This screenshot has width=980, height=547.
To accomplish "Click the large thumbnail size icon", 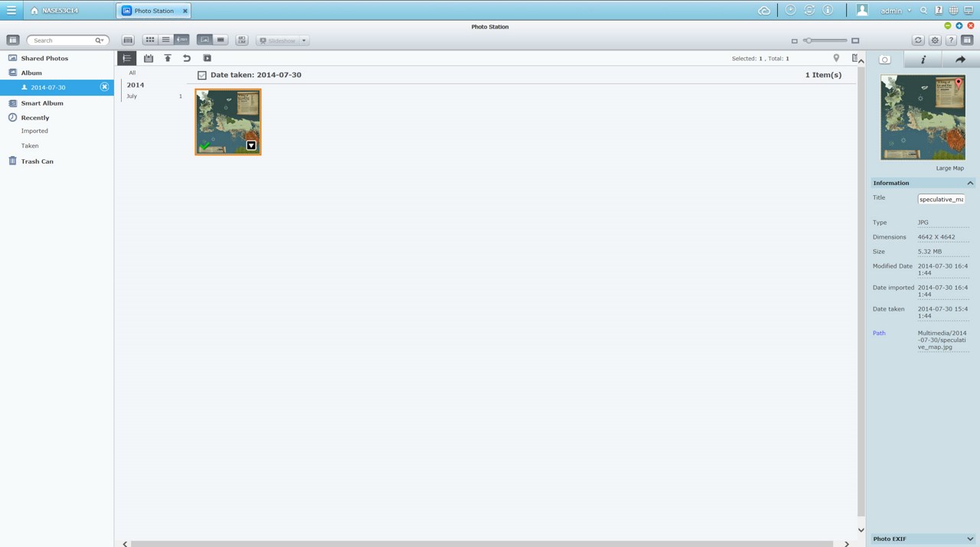I will 855,41.
